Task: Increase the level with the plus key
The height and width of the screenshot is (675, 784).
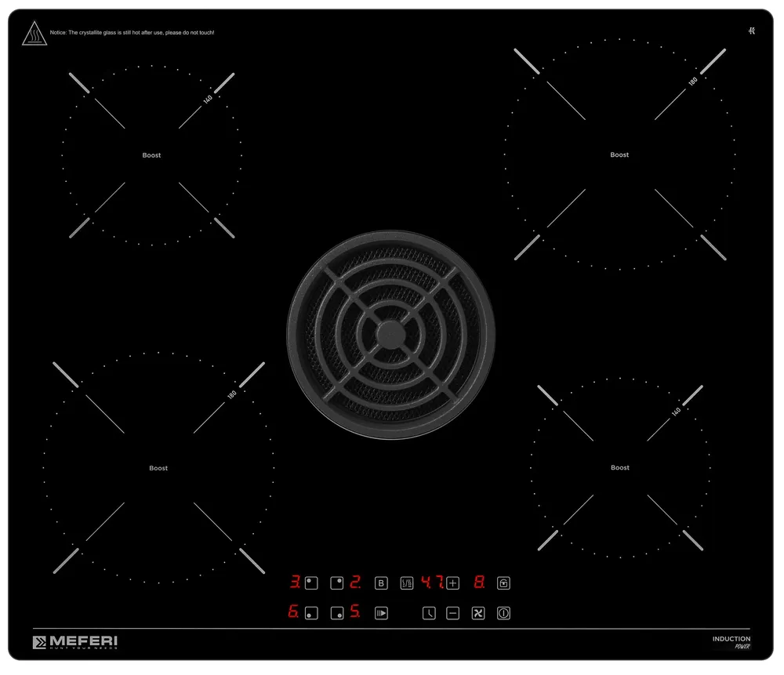Action: coord(452,582)
